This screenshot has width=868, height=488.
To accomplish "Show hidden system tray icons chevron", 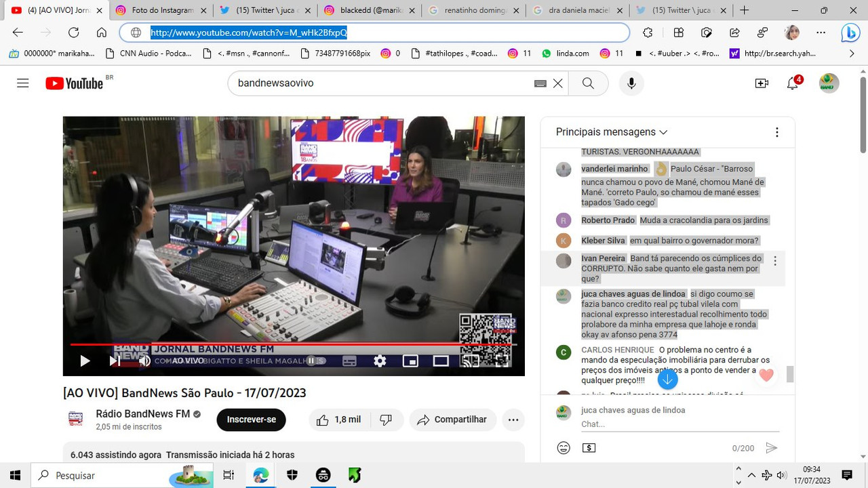I will [751, 475].
